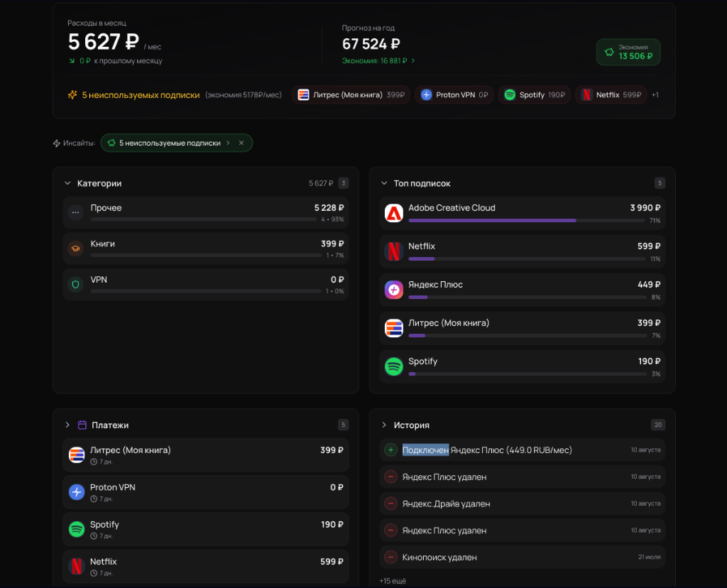Click the piggy icon in the insights chip
This screenshot has height=588, width=727.
click(x=111, y=143)
